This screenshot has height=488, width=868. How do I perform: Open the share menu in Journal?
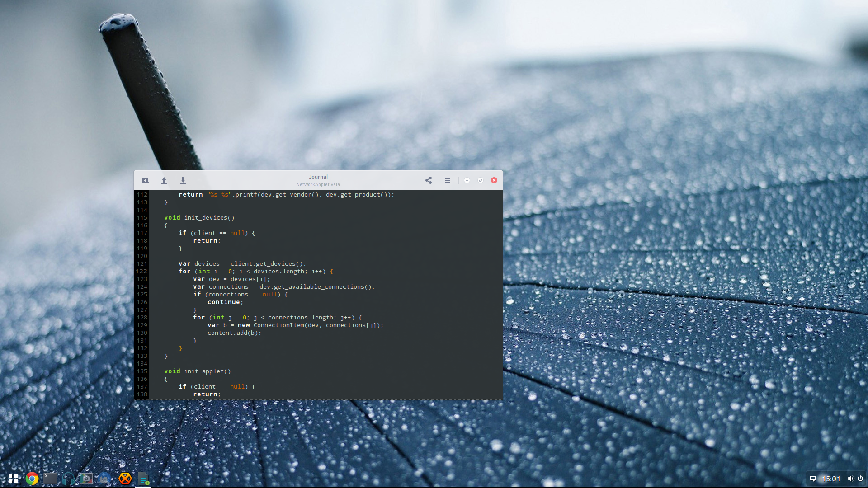[429, 180]
